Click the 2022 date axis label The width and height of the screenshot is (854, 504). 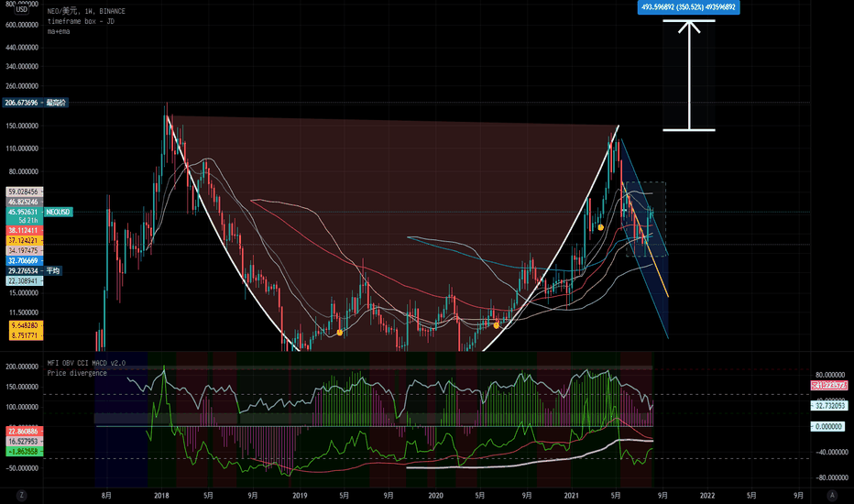707,495
